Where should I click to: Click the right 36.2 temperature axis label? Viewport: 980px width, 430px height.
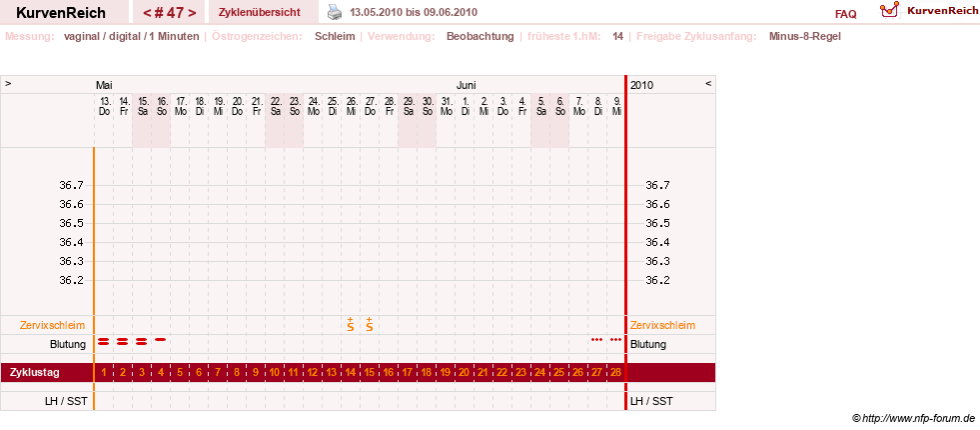tap(658, 280)
